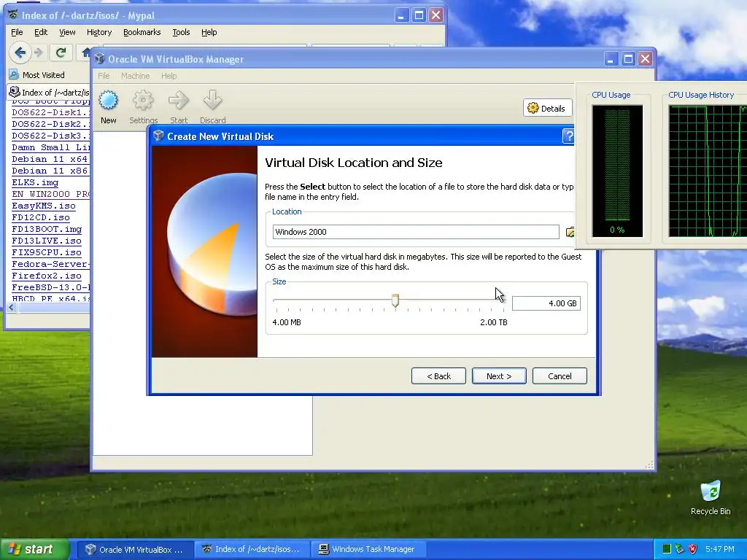747x560 pixels.
Task: Open the Help menu in VirtualBox Manager
Action: 169,76
